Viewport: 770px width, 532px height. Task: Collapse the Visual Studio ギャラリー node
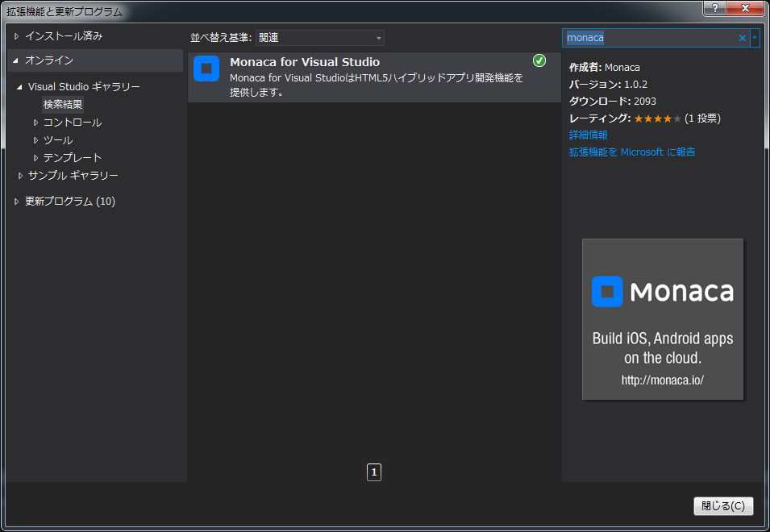tap(19, 87)
